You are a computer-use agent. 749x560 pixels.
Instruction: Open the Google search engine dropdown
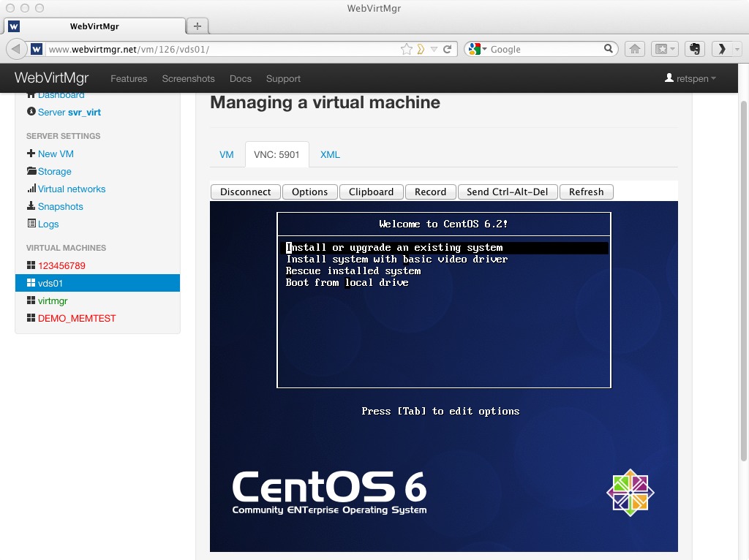[476, 49]
